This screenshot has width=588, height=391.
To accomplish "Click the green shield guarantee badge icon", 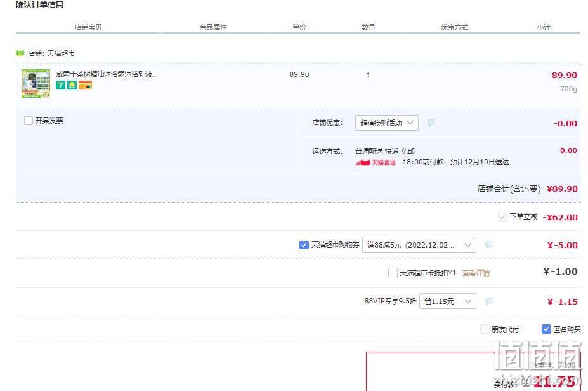I will pos(72,86).
